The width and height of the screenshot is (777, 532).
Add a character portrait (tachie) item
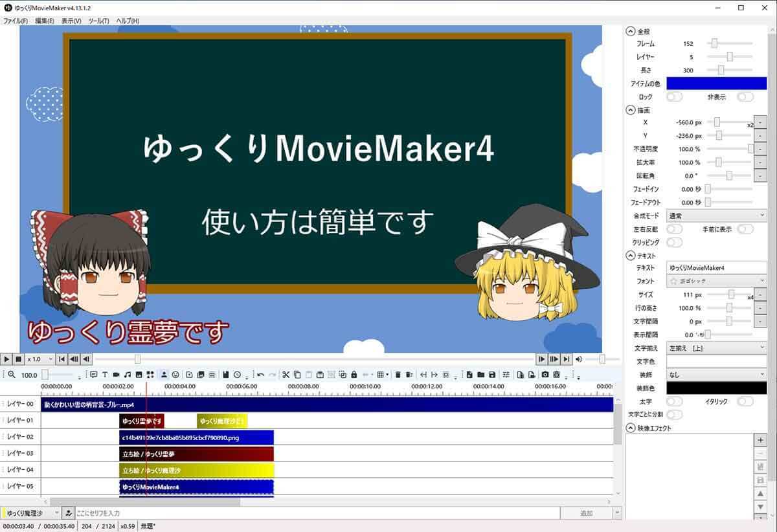[x=163, y=375]
